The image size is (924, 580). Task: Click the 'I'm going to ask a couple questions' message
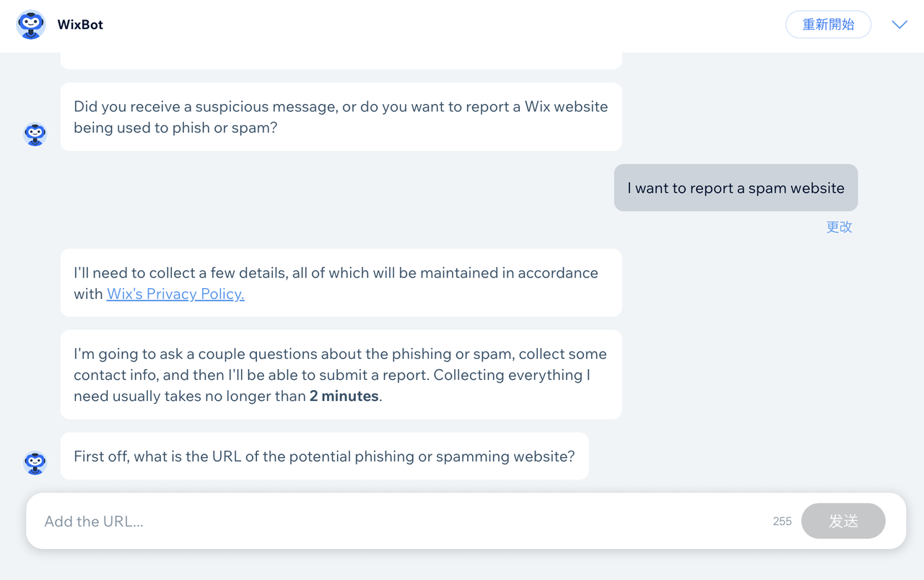pos(341,375)
